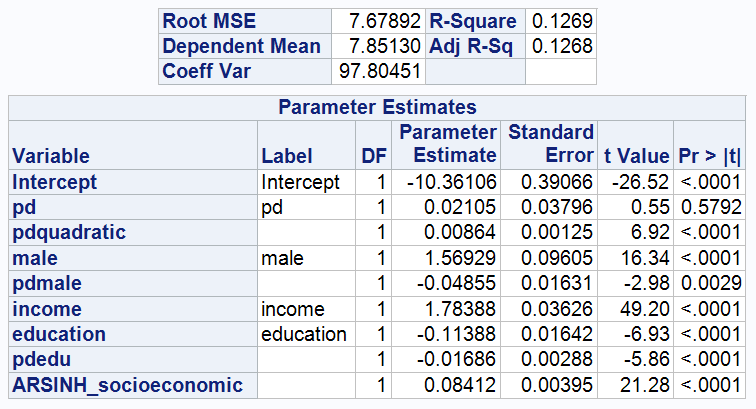The width and height of the screenshot is (756, 409).
Task: Select the t Value column header
Action: (x=635, y=156)
